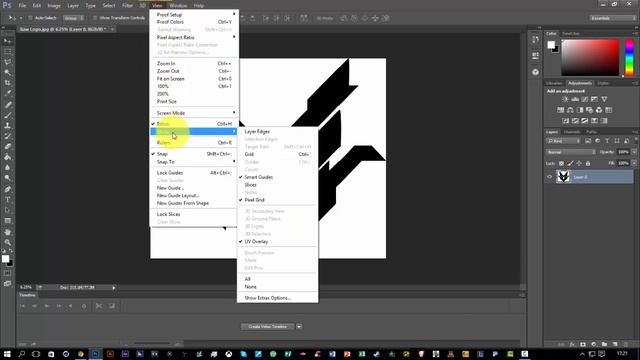Select the Lasso tool
Image resolution: width=640 pixels, height=360 pixels.
pos(8,62)
